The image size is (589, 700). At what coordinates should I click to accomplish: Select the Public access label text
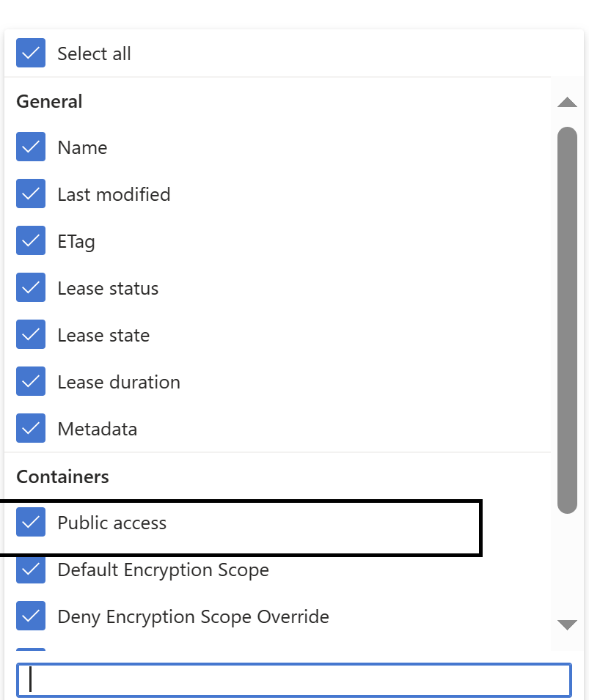tap(112, 522)
